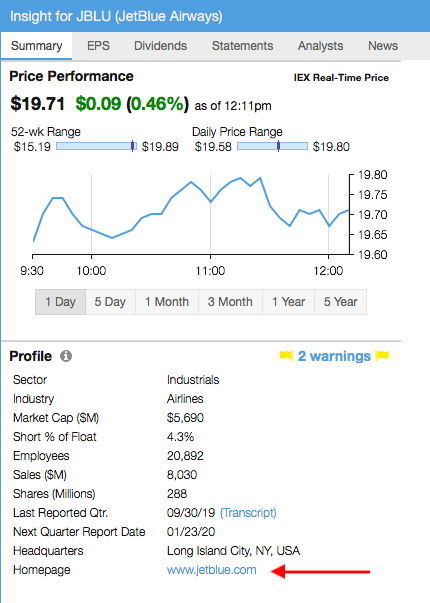The image size is (430, 603).
Task: Click the $5,690 market cap value
Action: point(185,418)
